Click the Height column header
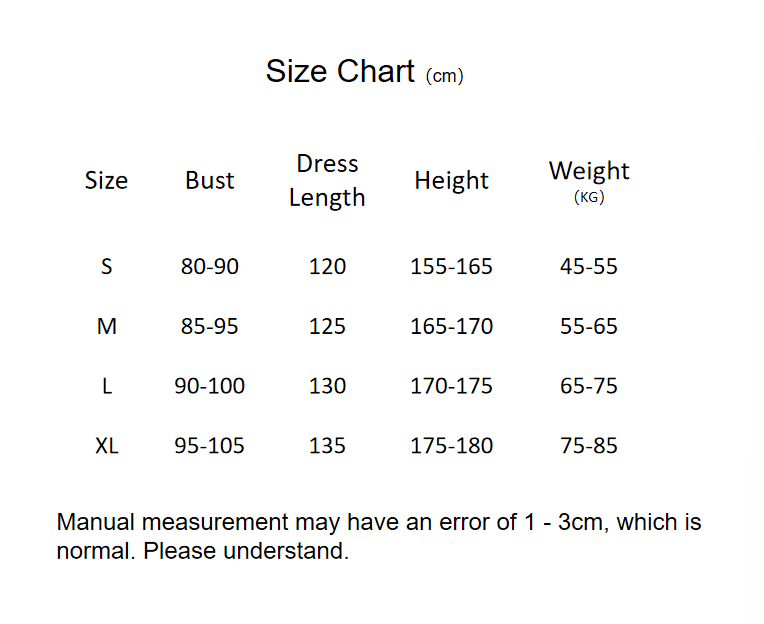This screenshot has width=764, height=624. tap(451, 181)
